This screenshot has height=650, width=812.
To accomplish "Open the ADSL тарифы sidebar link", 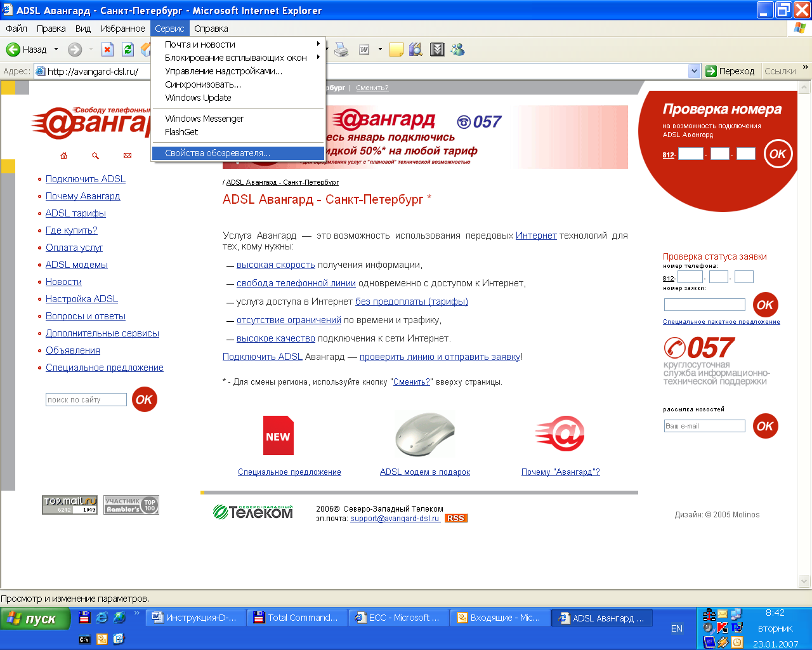I will (x=75, y=213).
